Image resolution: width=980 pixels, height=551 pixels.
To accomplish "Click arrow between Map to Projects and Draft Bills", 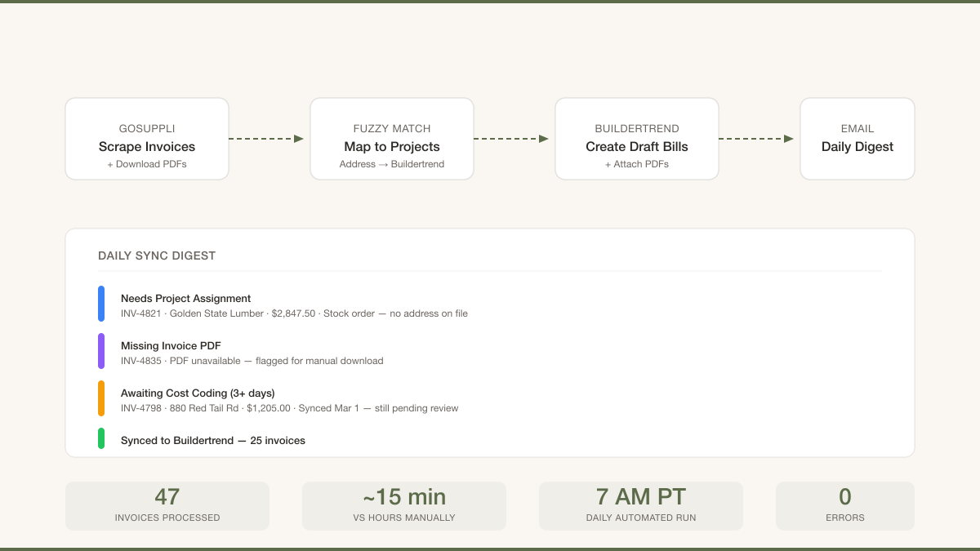I will 512,139.
